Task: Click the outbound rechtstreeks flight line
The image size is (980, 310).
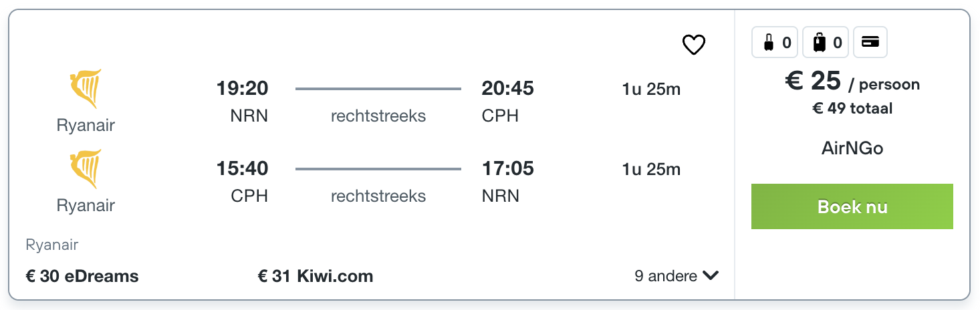Action: point(378,89)
